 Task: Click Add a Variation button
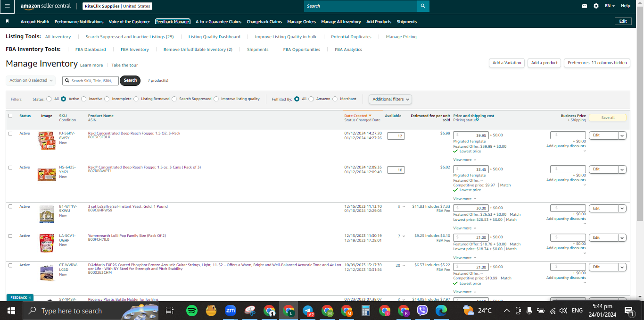coord(507,63)
